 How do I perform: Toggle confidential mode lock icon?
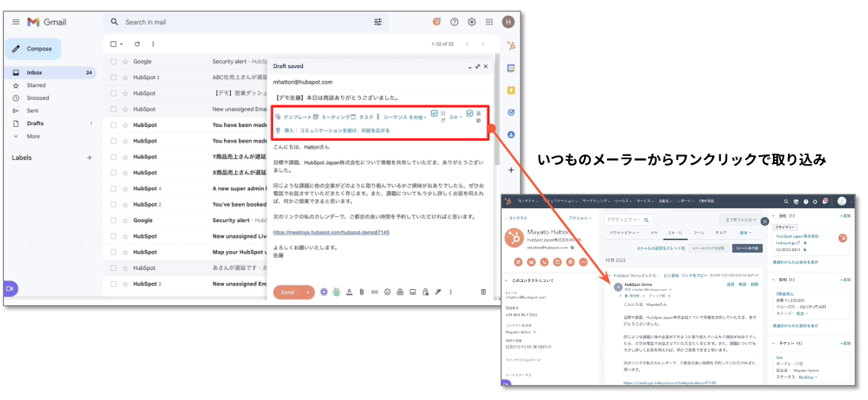pos(425,292)
